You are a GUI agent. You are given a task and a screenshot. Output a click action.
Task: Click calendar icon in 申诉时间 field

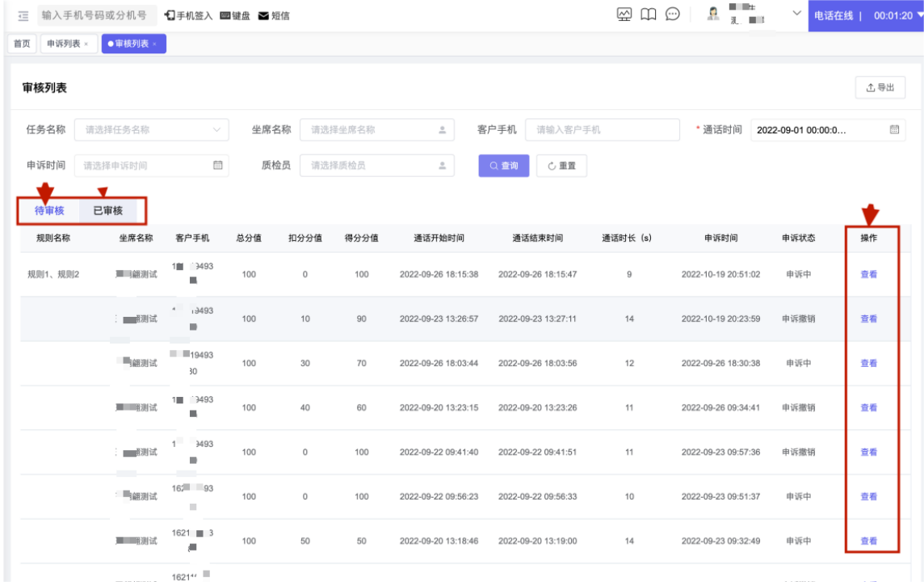(217, 165)
